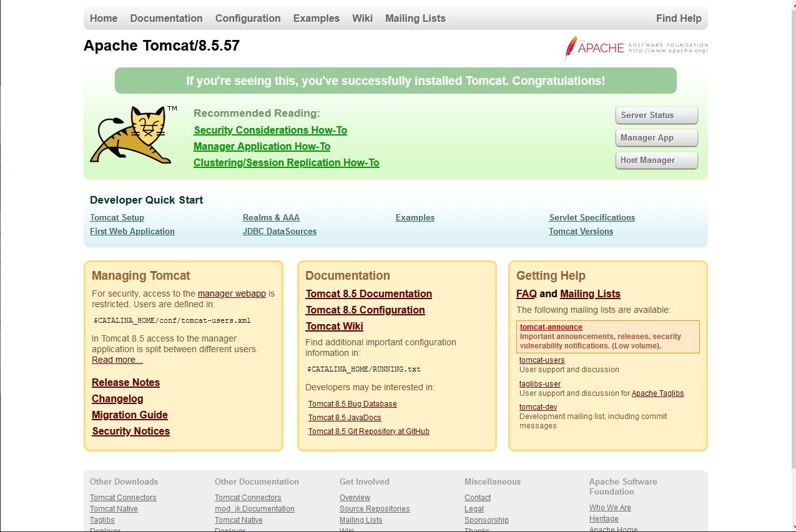This screenshot has width=796, height=532.
Task: View the Changelog link
Action: coord(117,398)
